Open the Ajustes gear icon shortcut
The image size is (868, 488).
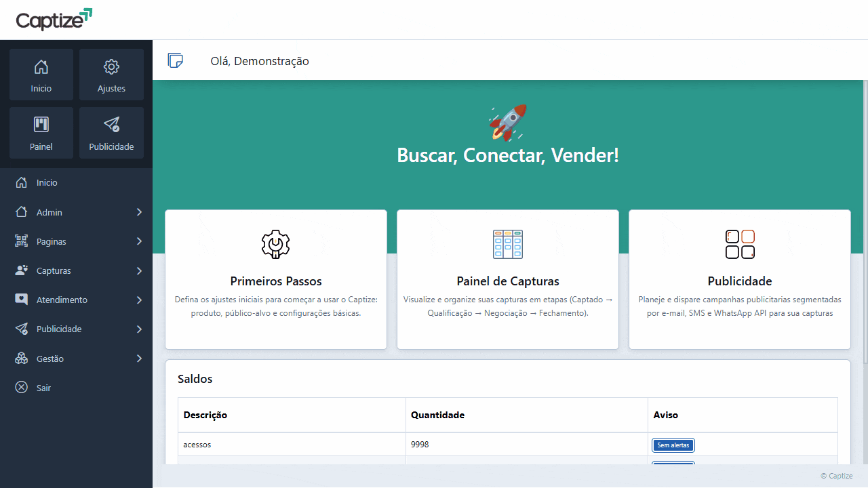click(111, 66)
